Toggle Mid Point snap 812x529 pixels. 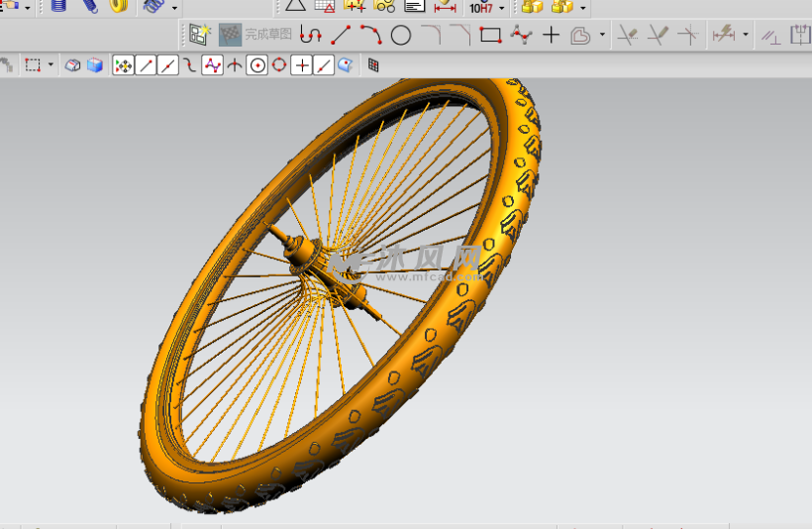pos(167,65)
